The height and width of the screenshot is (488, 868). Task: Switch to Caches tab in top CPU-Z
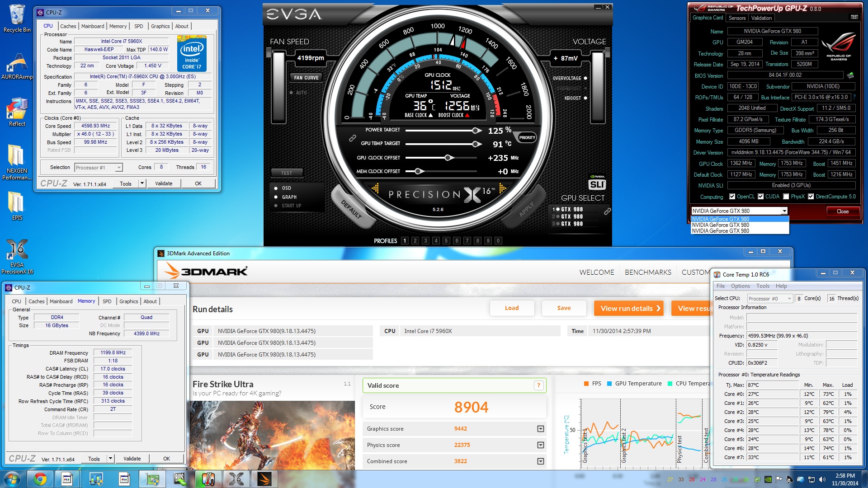(68, 26)
